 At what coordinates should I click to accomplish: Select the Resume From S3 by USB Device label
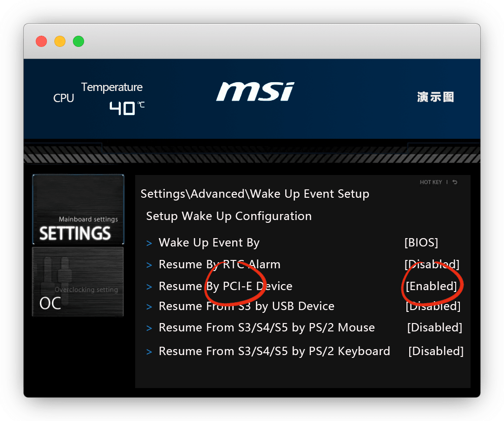[246, 306]
